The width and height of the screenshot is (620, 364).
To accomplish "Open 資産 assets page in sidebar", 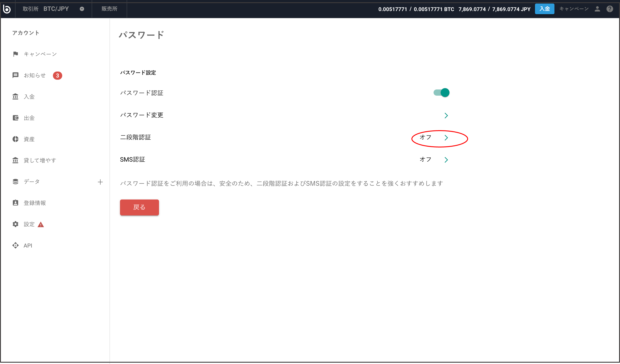I will tap(29, 139).
